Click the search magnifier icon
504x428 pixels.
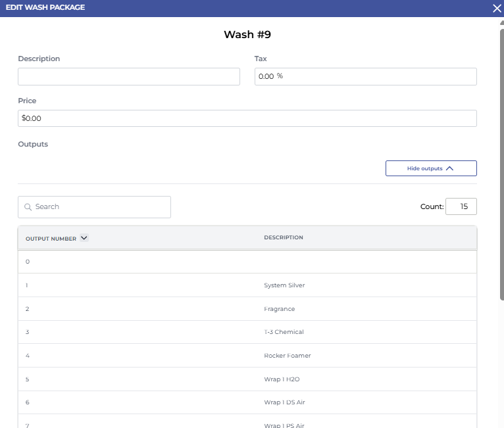point(28,207)
